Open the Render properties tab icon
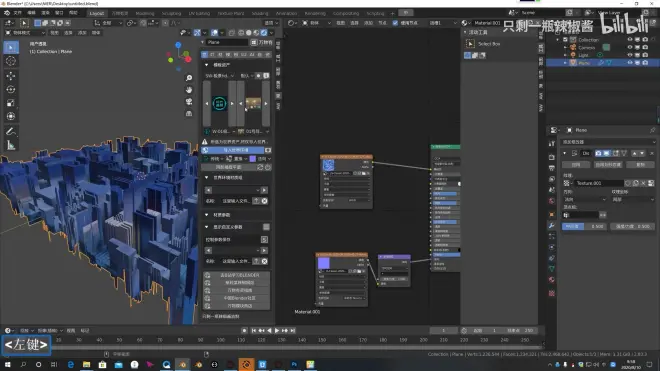The height and width of the screenshot is (371, 660). click(x=552, y=157)
